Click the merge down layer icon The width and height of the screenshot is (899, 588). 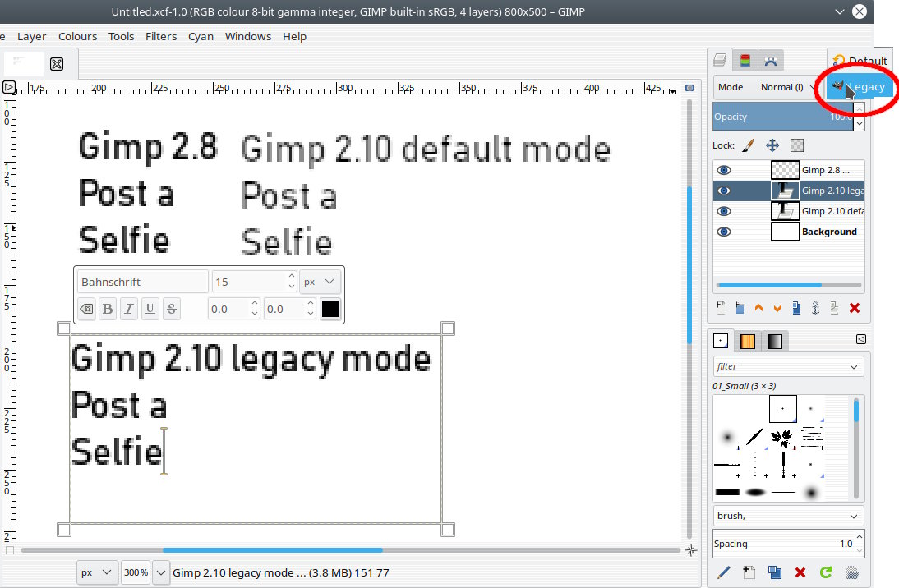click(834, 308)
